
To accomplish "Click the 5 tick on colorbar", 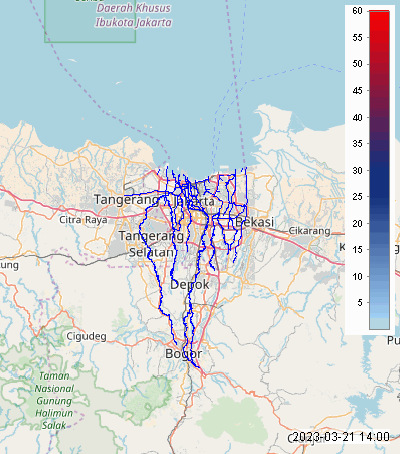I will point(360,303).
